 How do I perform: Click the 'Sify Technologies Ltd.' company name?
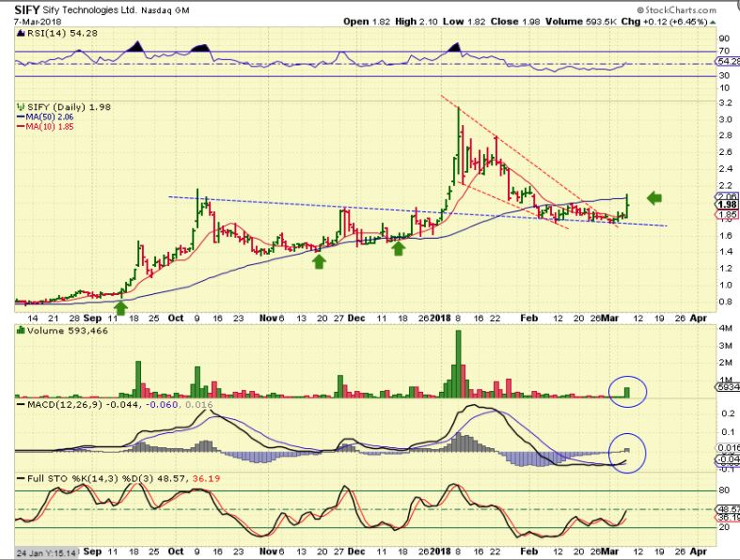89,10
